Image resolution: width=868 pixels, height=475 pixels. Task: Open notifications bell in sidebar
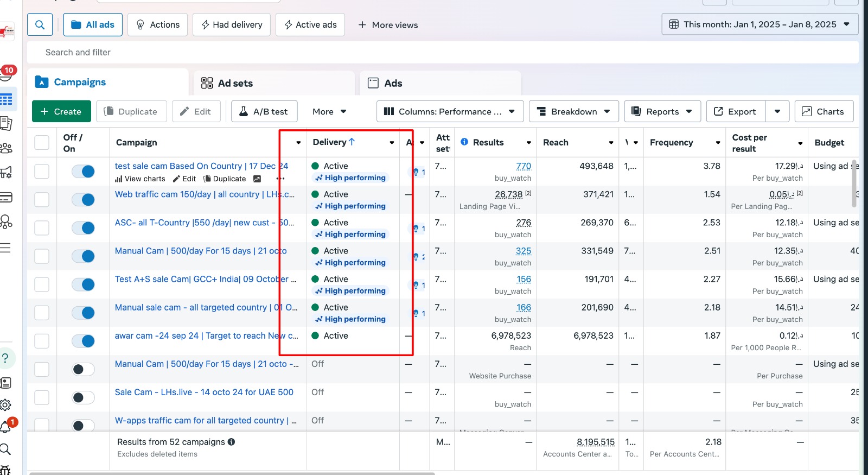pos(6,427)
